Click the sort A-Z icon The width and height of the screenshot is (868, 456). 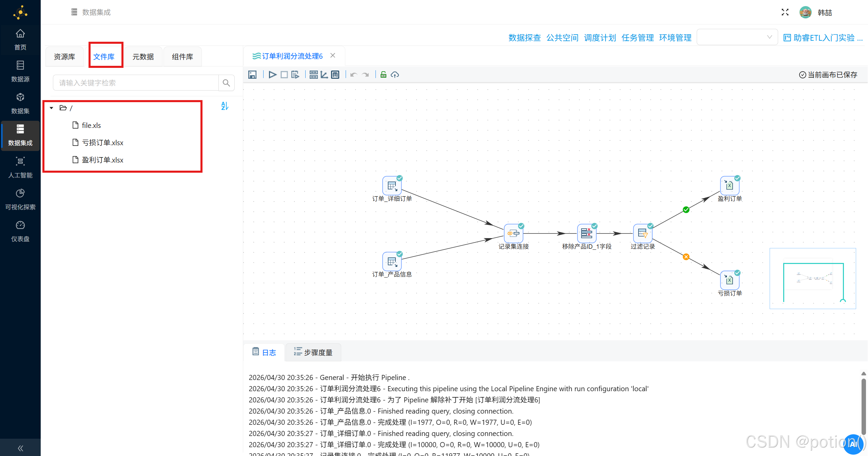(225, 106)
